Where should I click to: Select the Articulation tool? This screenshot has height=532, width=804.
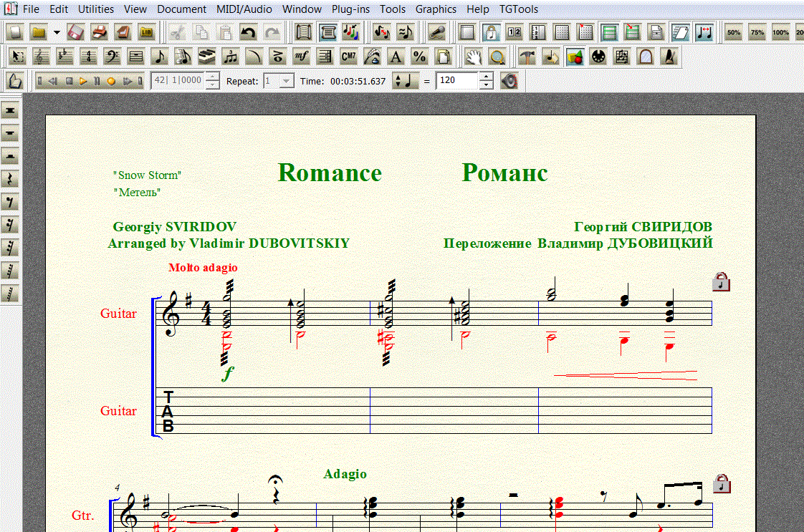coord(277,57)
